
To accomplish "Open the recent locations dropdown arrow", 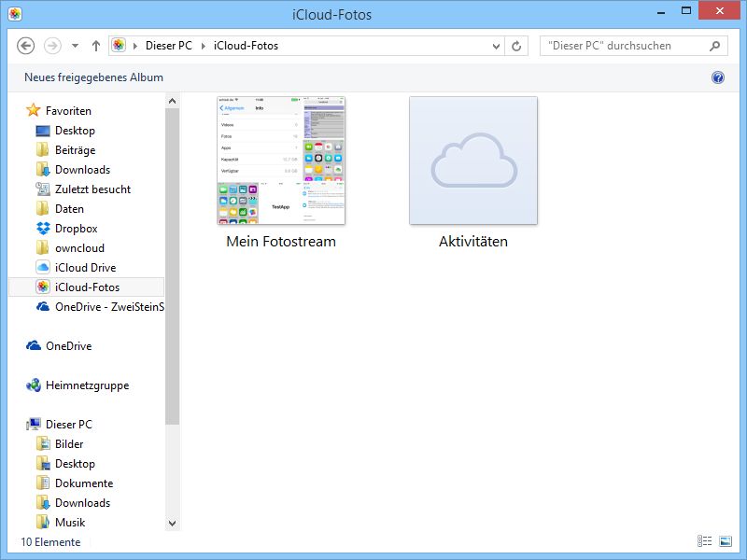I will coord(75,46).
